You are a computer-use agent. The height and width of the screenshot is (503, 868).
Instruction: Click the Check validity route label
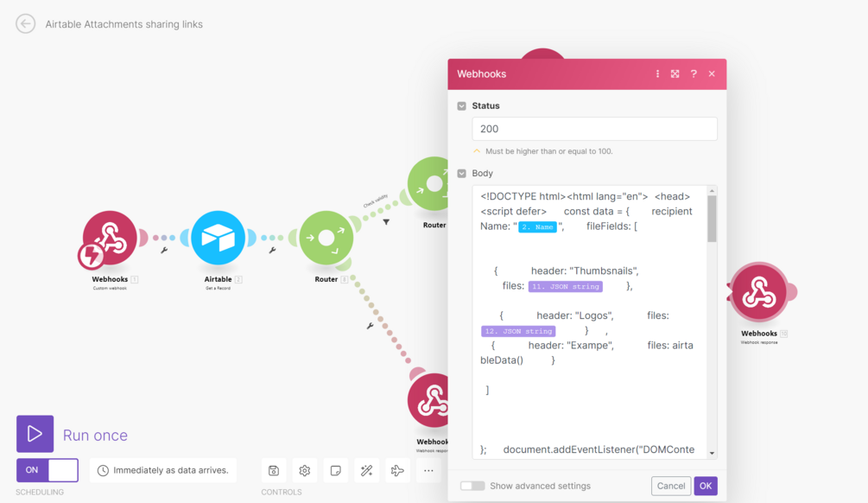376,201
